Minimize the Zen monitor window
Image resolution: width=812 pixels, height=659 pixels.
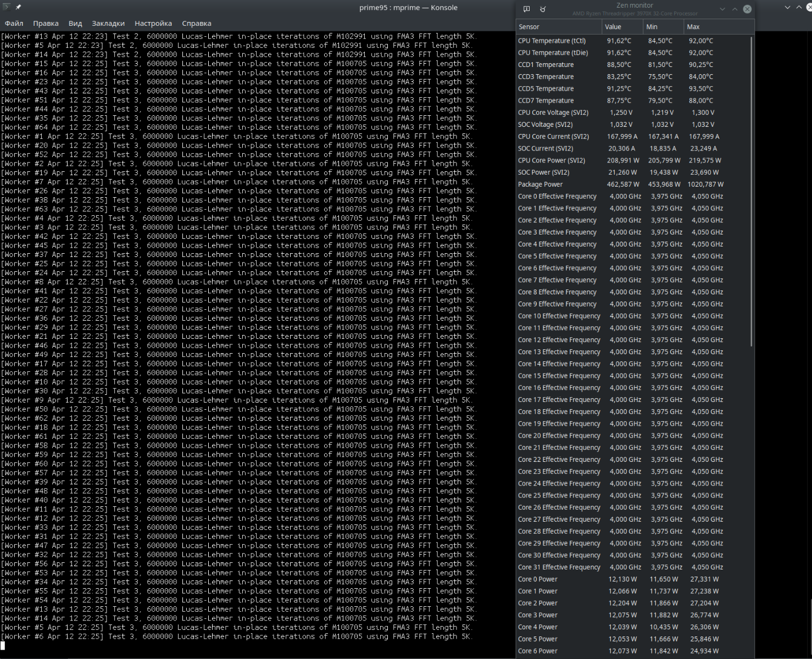722,9
